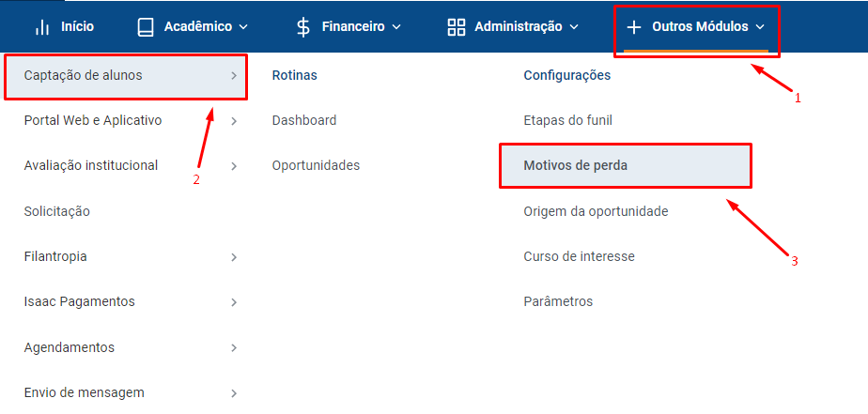Open the Dashboard link under Rotinas

pyautogui.click(x=304, y=120)
